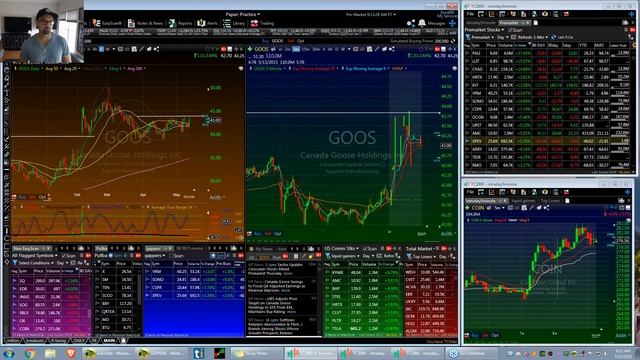
Task: Open the Total Market dropdown
Action: [422, 249]
